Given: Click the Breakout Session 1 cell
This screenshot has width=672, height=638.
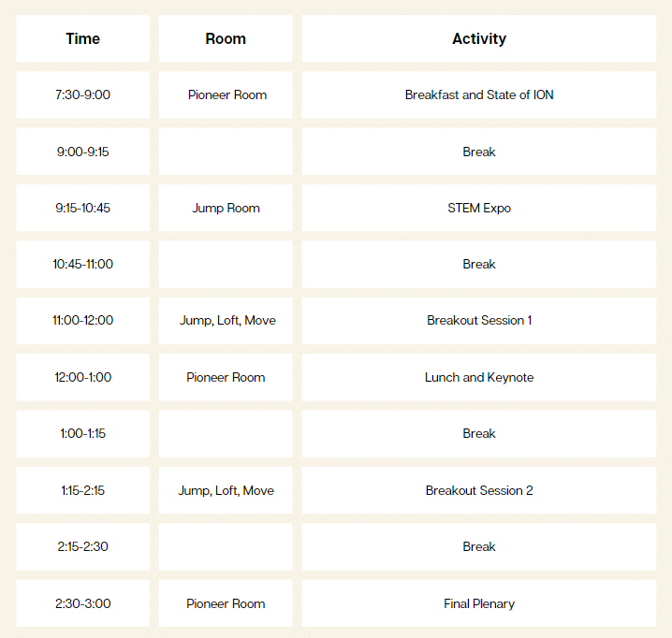Looking at the screenshot, I should [478, 321].
